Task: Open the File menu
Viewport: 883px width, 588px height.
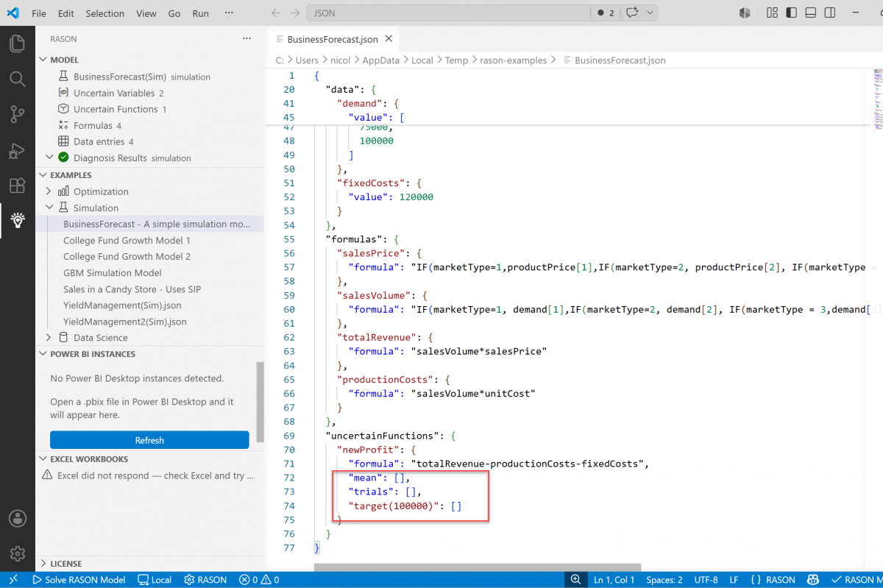Action: [x=39, y=13]
